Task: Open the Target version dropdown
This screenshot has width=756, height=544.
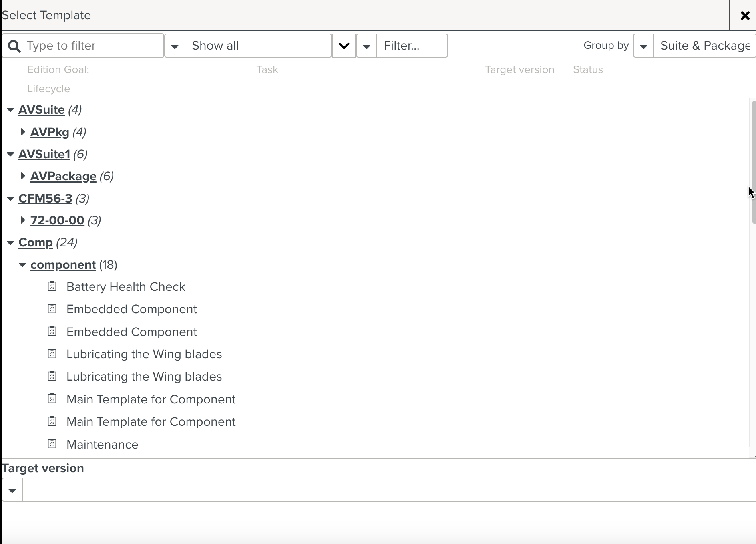Action: [x=12, y=490]
